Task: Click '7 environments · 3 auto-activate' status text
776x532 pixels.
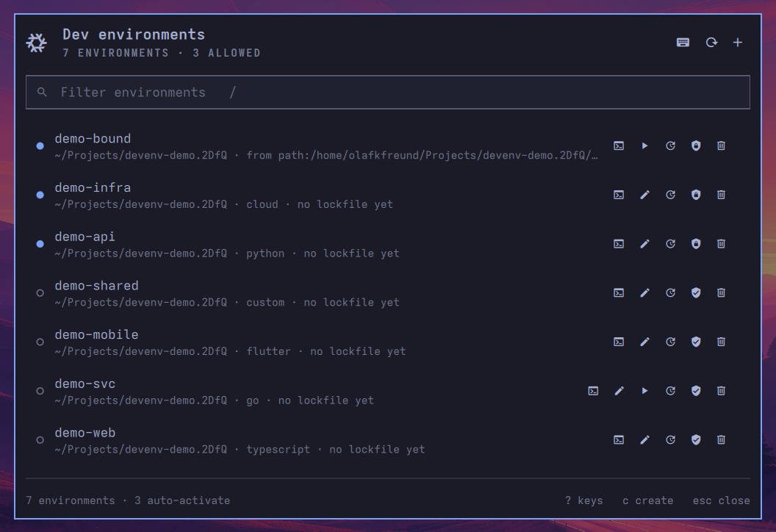Action: click(x=128, y=500)
